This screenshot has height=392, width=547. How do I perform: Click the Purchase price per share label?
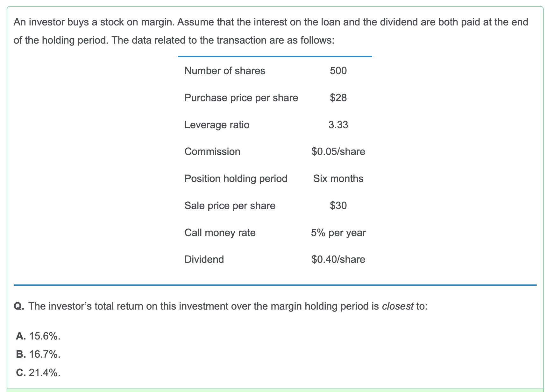click(x=241, y=97)
